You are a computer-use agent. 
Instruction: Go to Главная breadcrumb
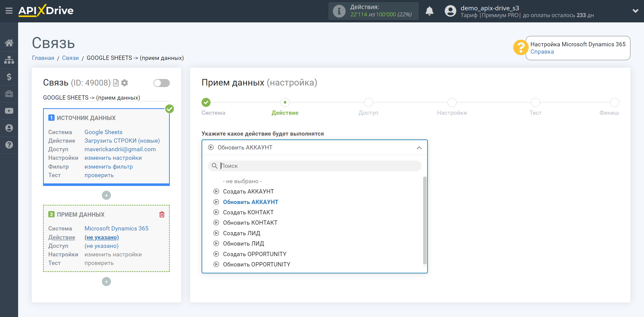pos(43,58)
